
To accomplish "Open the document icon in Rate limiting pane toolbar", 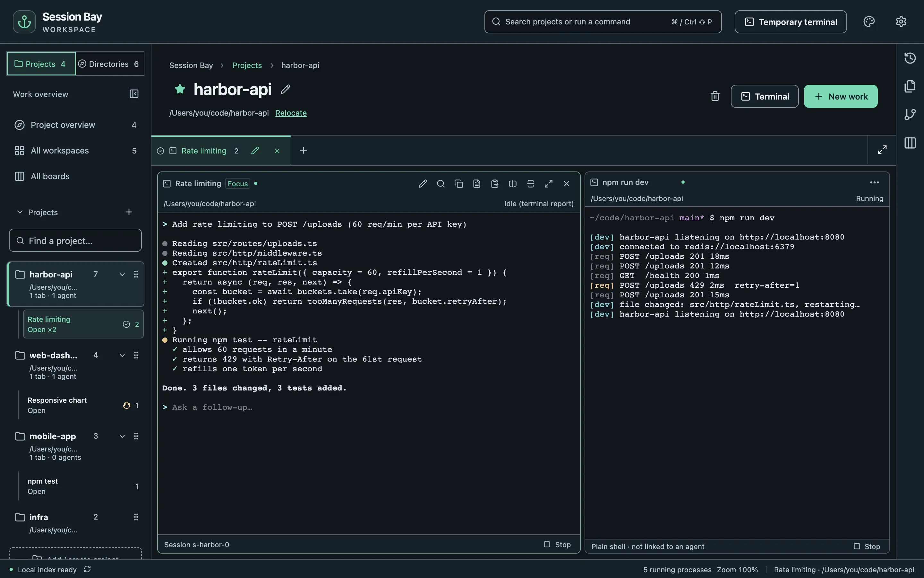I will coord(476,184).
